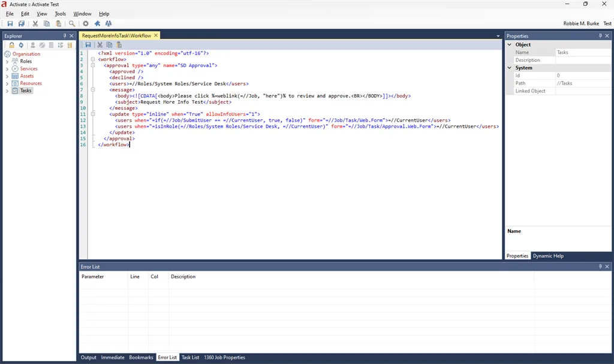Switch to the Bookmarks tab
614x364 pixels.
(141, 357)
